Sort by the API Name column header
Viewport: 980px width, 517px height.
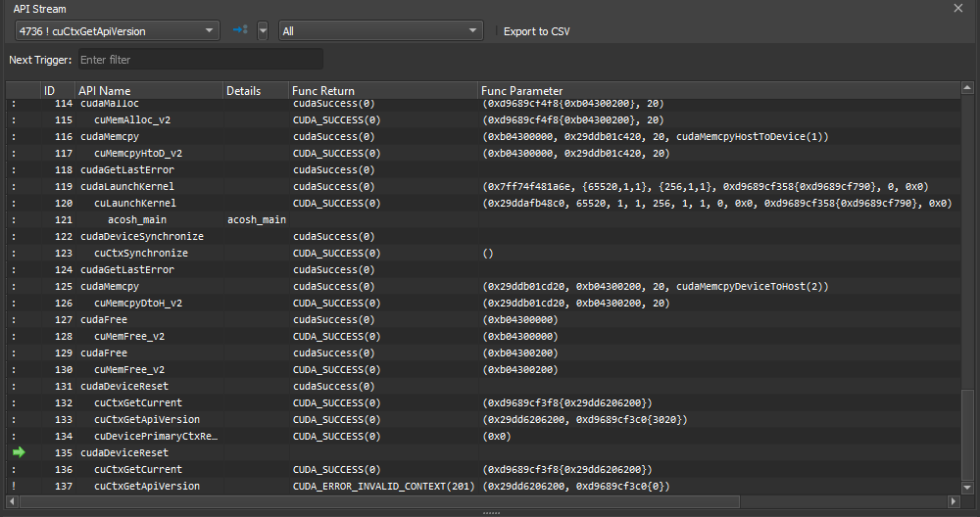click(x=104, y=91)
